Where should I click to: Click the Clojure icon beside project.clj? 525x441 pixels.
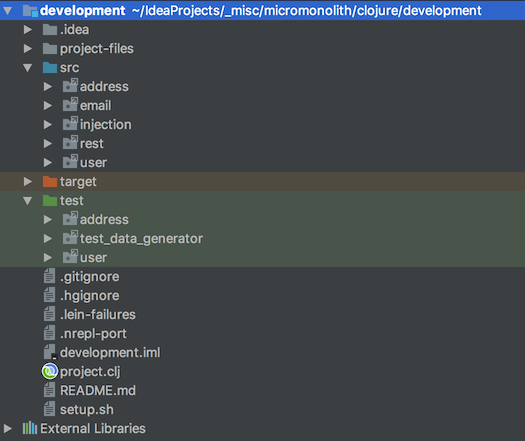[50, 371]
